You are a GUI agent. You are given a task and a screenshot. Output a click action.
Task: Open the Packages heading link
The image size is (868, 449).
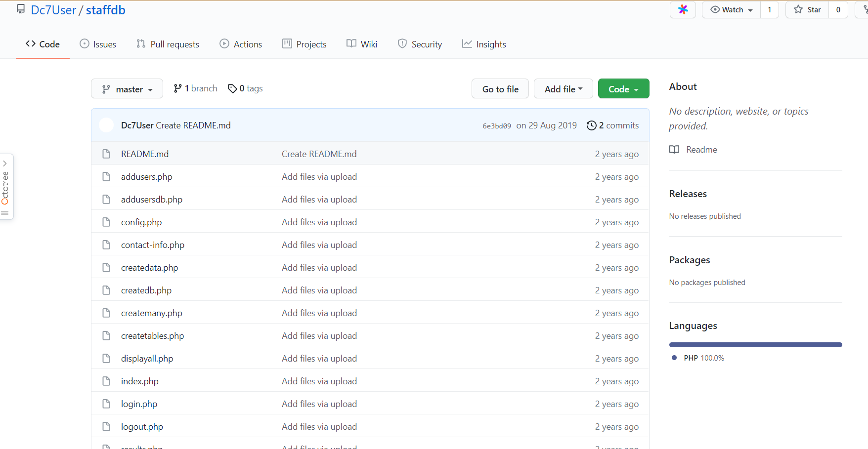(x=690, y=260)
